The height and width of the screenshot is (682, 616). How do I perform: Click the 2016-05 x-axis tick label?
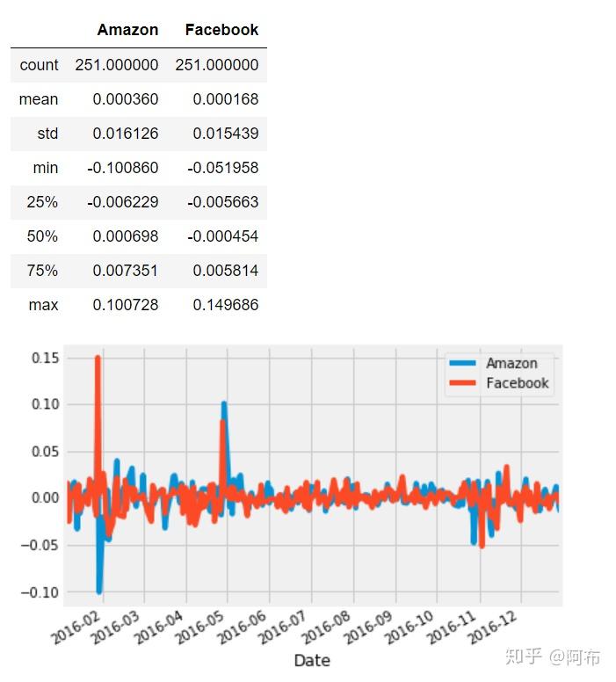coord(200,628)
